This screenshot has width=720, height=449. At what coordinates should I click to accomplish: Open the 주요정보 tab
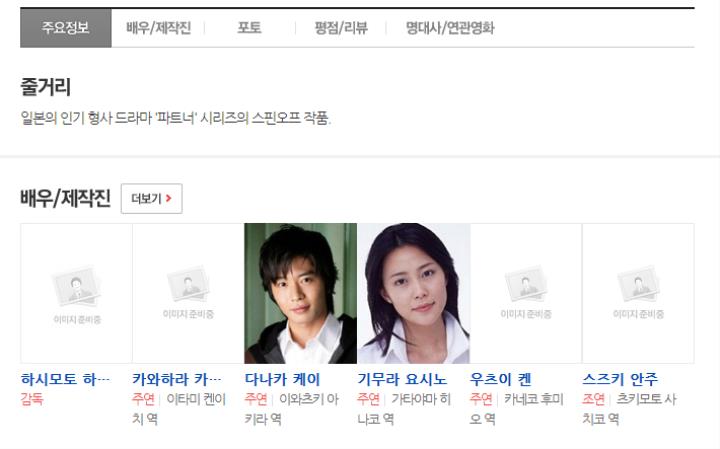pyautogui.click(x=66, y=28)
